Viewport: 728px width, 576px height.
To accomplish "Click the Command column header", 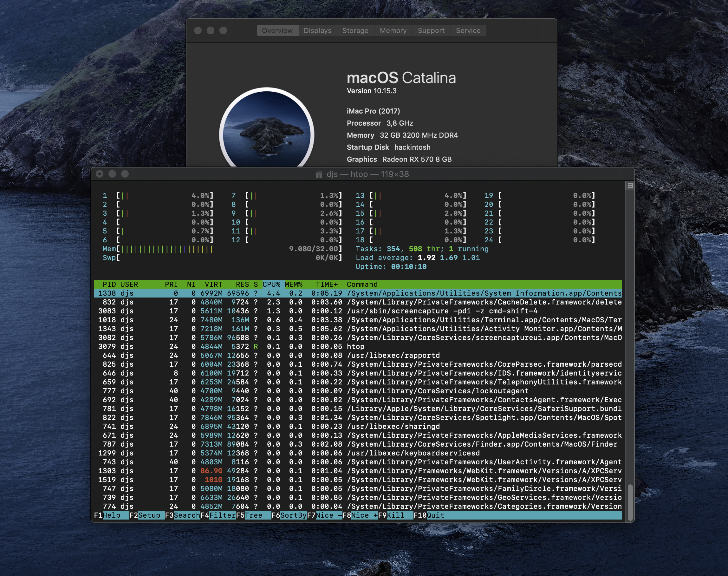I will (362, 284).
